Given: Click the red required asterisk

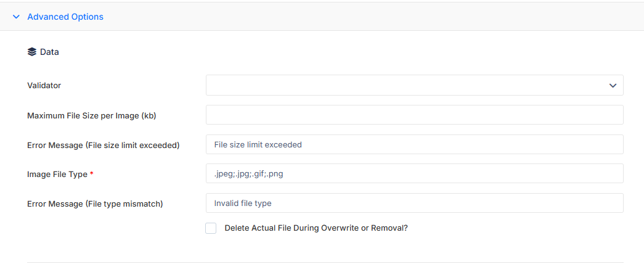Looking at the screenshot, I should click(92, 174).
